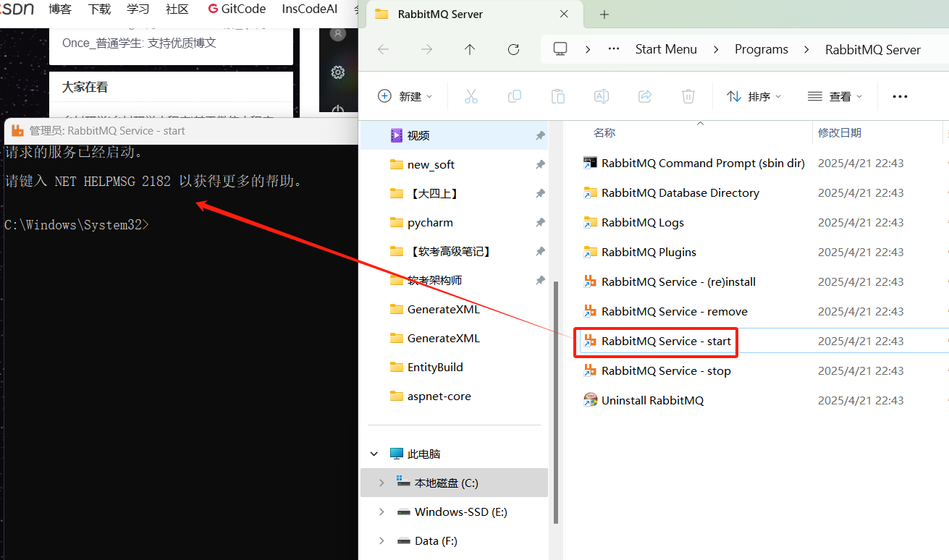Click the 大家在看 heading on CSDN
This screenshot has width=949, height=560.
point(85,87)
